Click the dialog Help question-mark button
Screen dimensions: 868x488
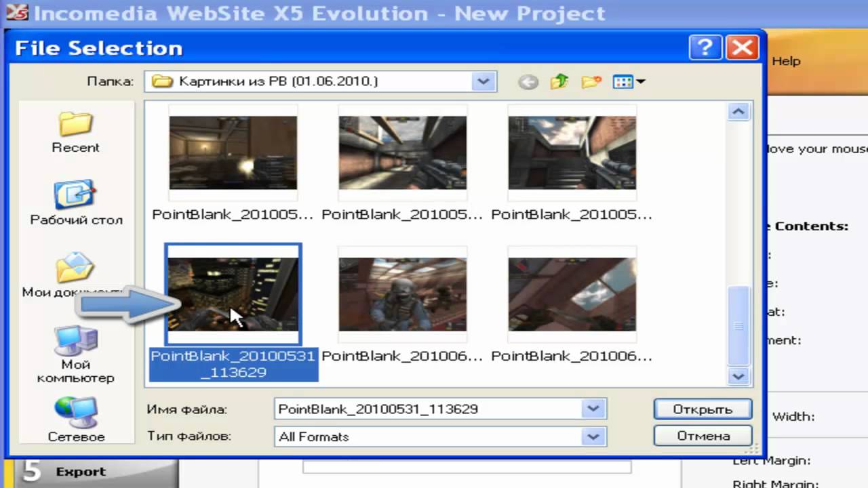(705, 47)
